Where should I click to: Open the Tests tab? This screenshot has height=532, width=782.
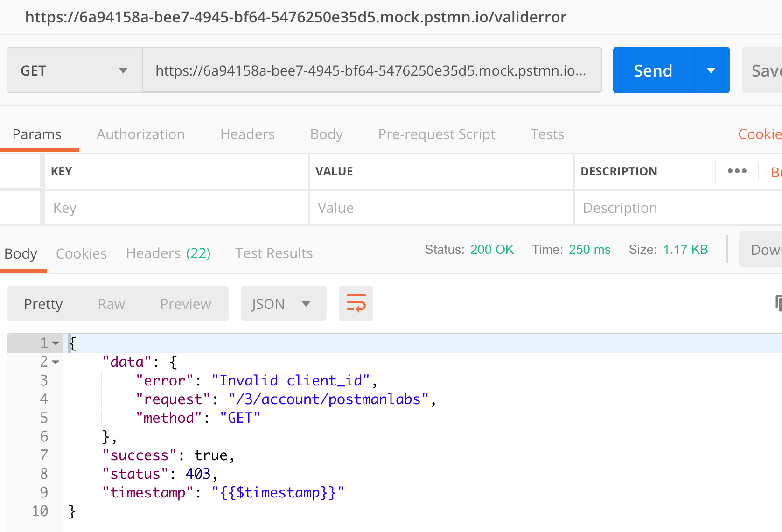coord(547,134)
